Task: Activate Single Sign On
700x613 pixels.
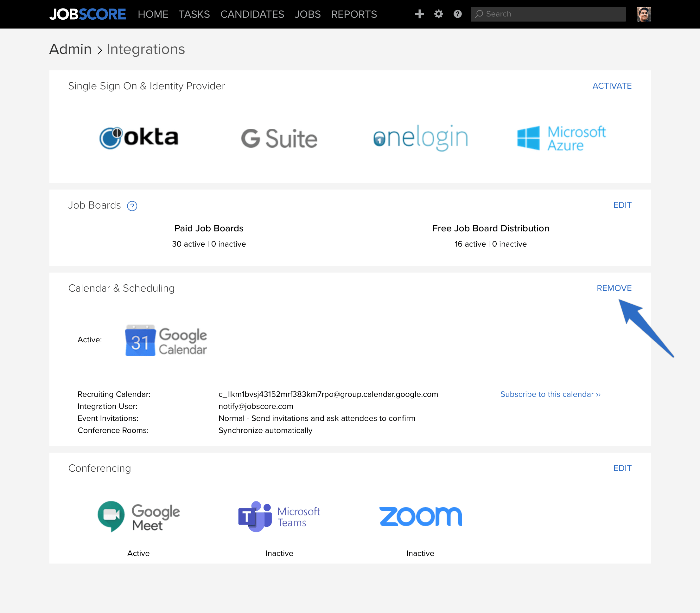Action: (x=612, y=86)
